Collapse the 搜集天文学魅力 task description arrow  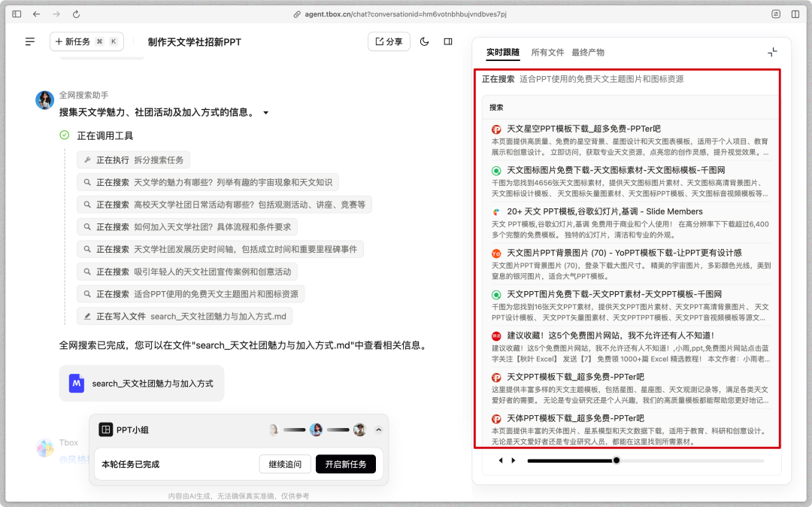click(x=265, y=112)
